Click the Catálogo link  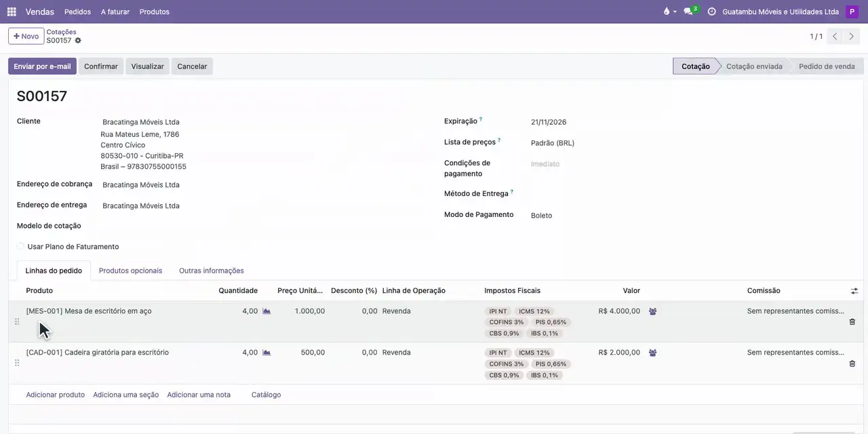click(266, 395)
